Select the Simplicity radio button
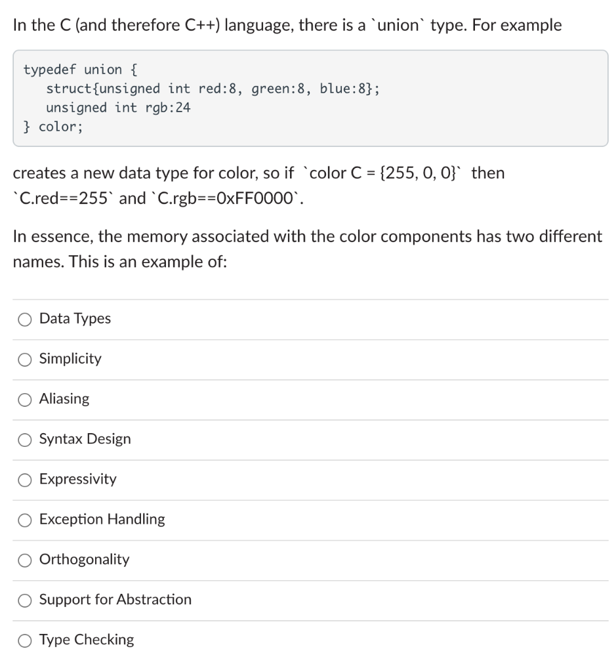Screen dimensions: 616x672 pos(24,359)
